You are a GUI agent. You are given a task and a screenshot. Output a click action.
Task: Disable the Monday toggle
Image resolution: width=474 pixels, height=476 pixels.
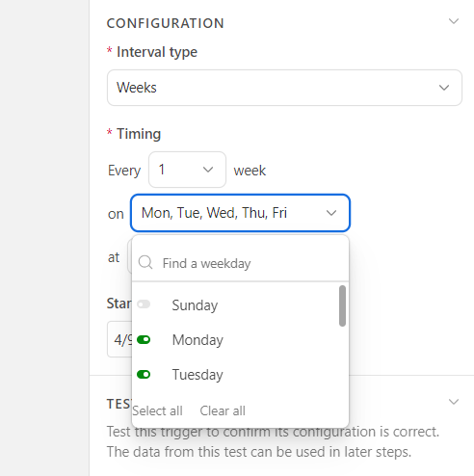click(x=144, y=339)
